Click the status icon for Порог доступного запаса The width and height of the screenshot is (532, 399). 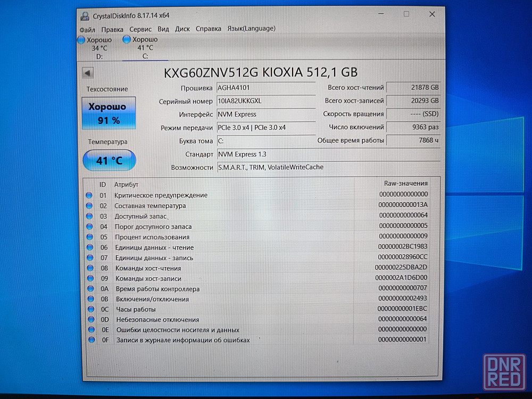click(x=89, y=226)
